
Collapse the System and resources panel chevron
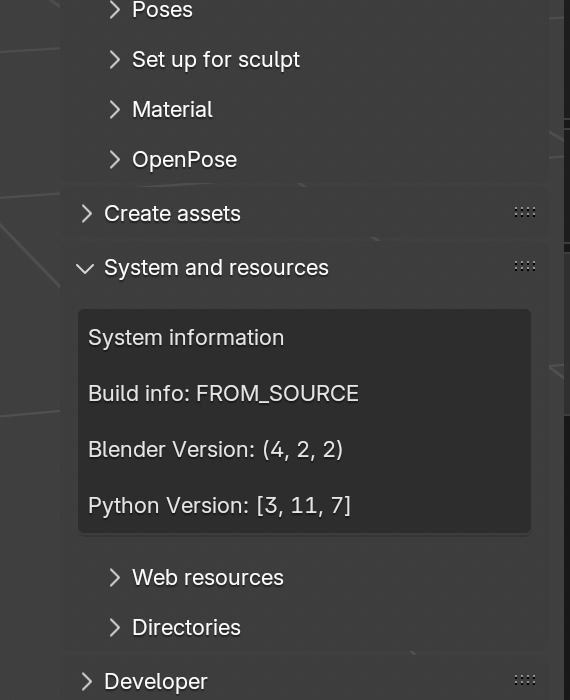(85, 268)
